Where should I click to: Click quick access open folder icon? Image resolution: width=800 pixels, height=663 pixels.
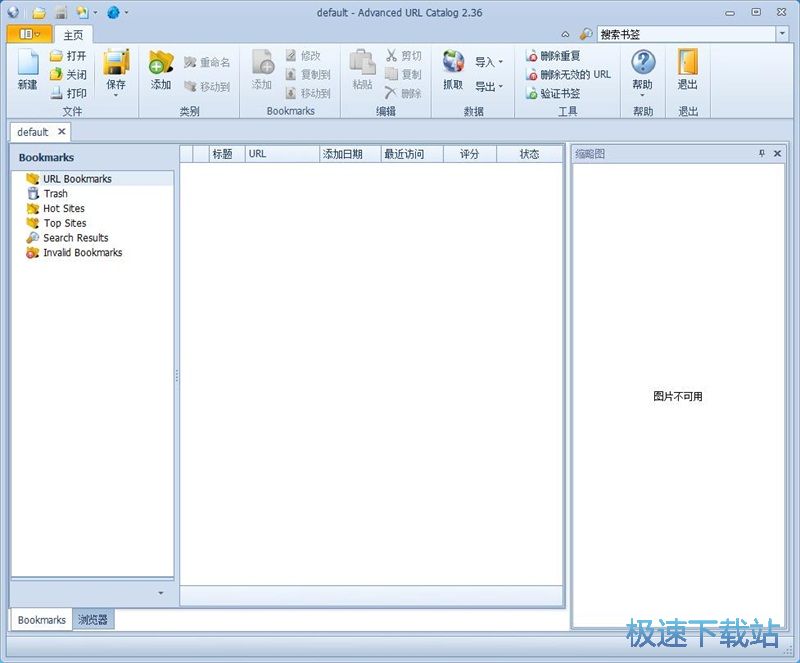click(x=39, y=12)
